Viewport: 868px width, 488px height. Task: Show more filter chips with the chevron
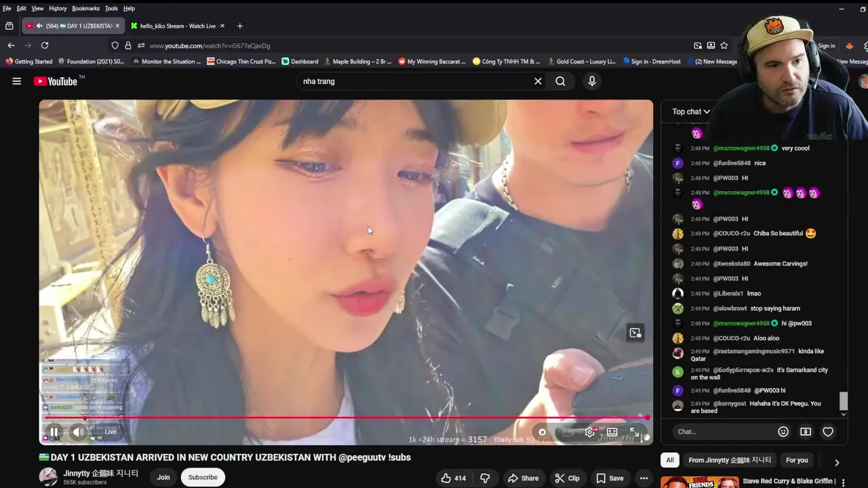coord(837,462)
